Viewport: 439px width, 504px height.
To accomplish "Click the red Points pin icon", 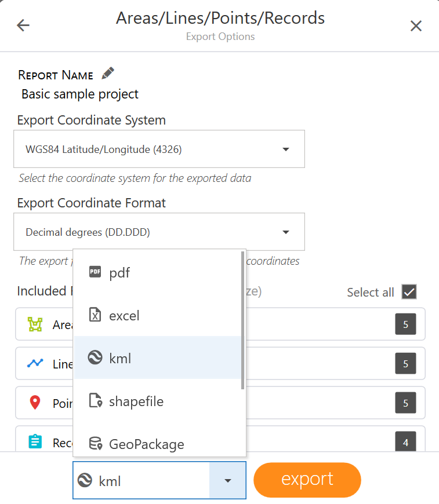I will 35,403.
